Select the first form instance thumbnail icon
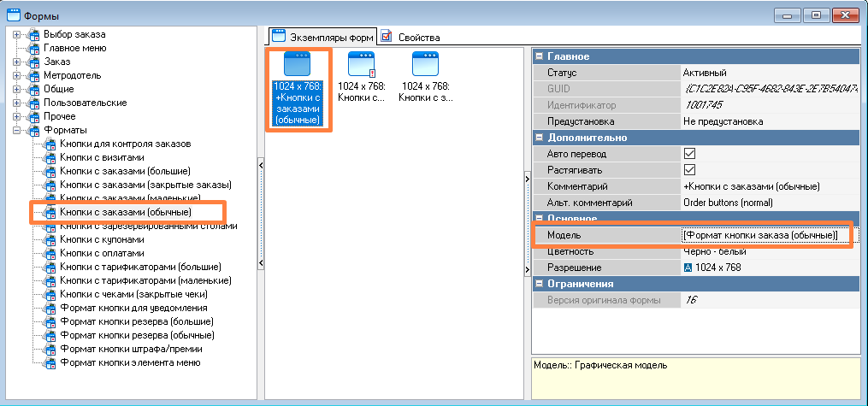Viewport: 868px width, 406px height. 296,65
